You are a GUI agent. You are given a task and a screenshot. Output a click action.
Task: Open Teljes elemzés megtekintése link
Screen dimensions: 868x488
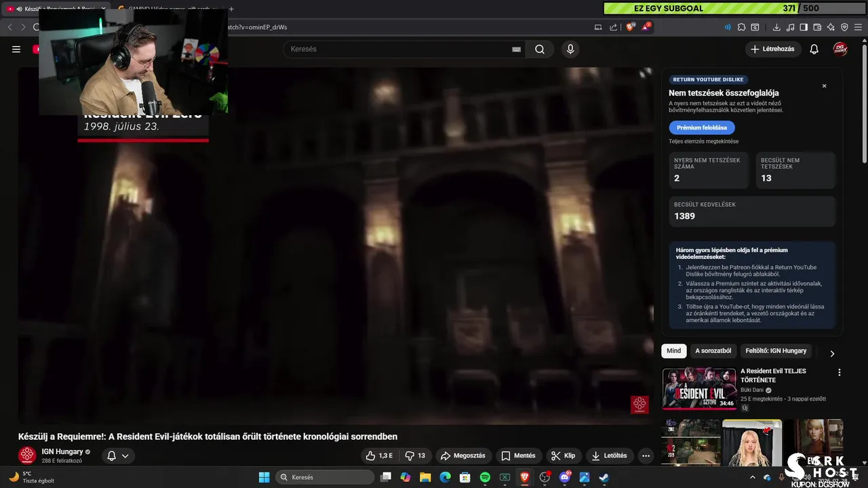[703, 142]
